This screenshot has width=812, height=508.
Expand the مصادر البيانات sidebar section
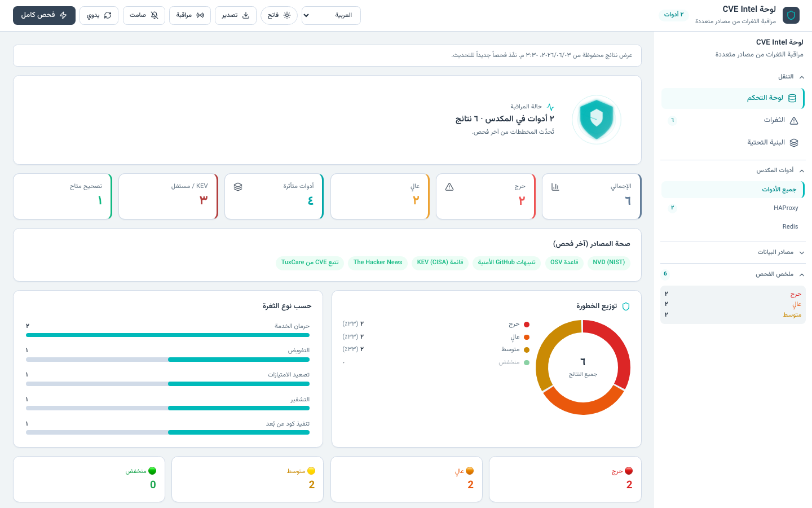tap(732, 252)
